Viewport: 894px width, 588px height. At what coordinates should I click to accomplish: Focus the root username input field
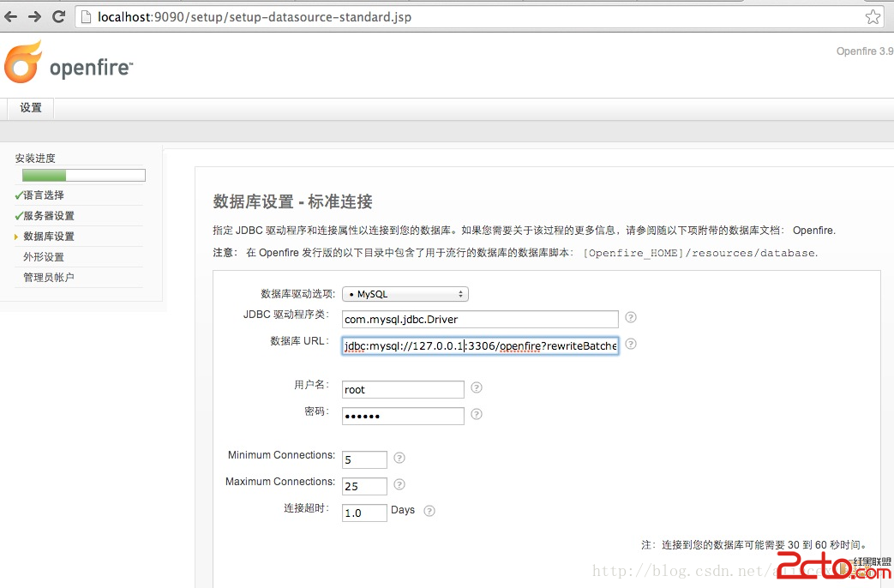[403, 390]
